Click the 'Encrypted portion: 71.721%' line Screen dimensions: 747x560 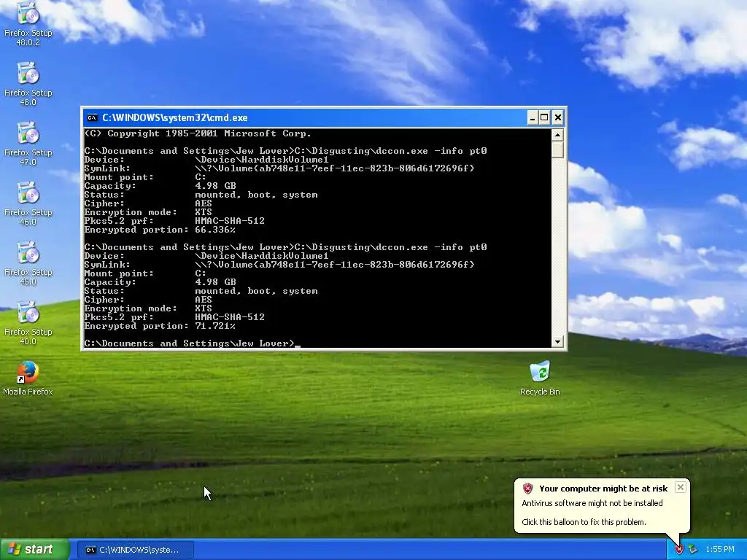160,326
